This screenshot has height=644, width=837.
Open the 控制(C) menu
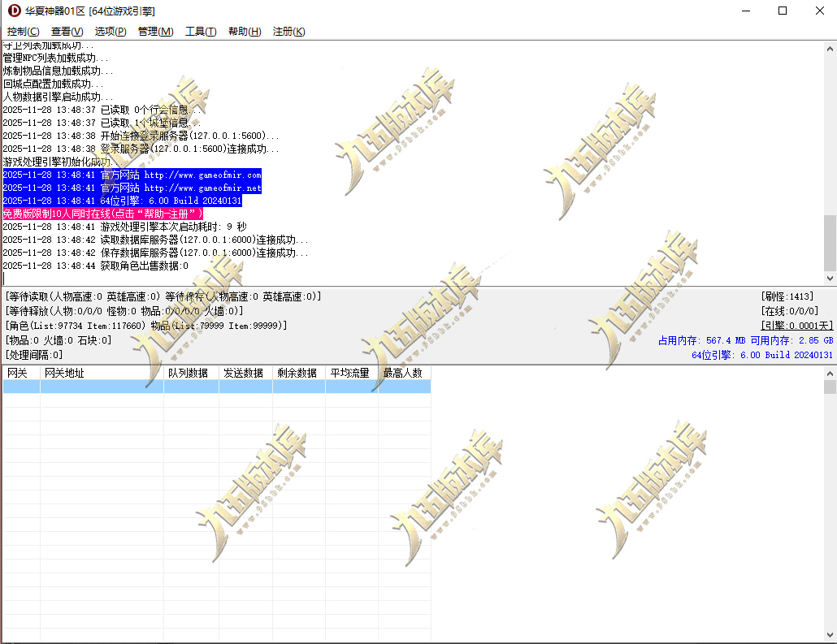point(23,32)
